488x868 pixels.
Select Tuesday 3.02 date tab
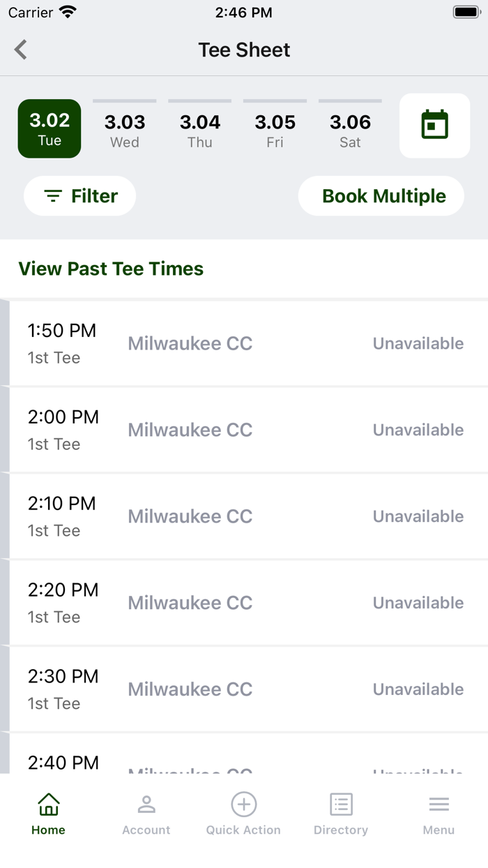coord(49,128)
